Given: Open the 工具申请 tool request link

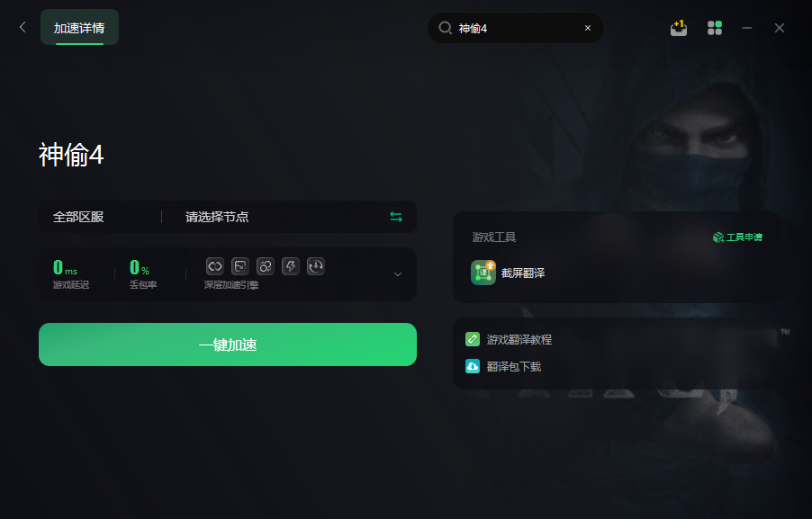Looking at the screenshot, I should pyautogui.click(x=737, y=237).
